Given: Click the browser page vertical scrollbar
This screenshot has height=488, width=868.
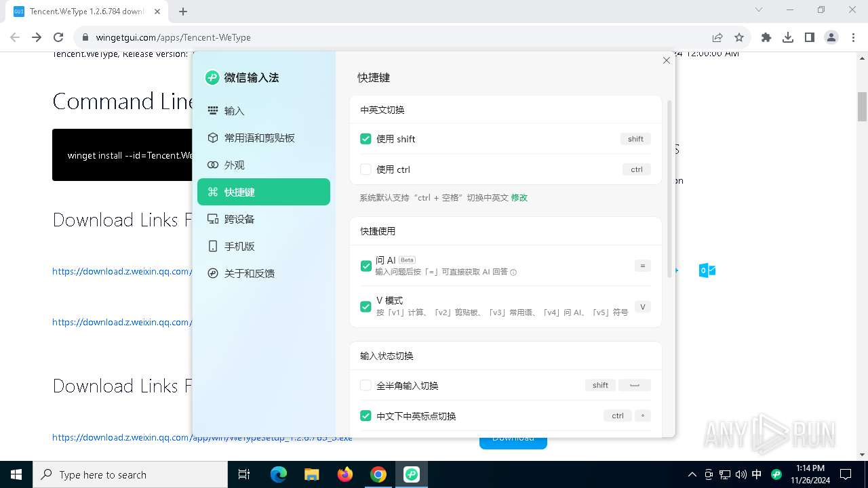Looking at the screenshot, I should click(863, 107).
